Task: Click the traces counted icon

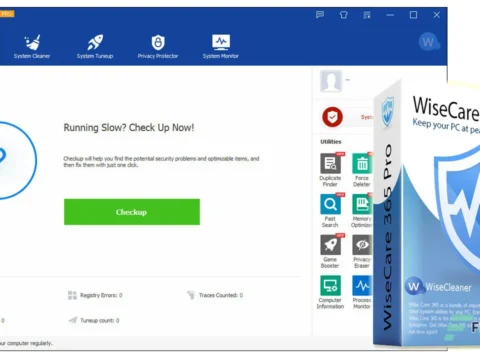Action: [191, 295]
